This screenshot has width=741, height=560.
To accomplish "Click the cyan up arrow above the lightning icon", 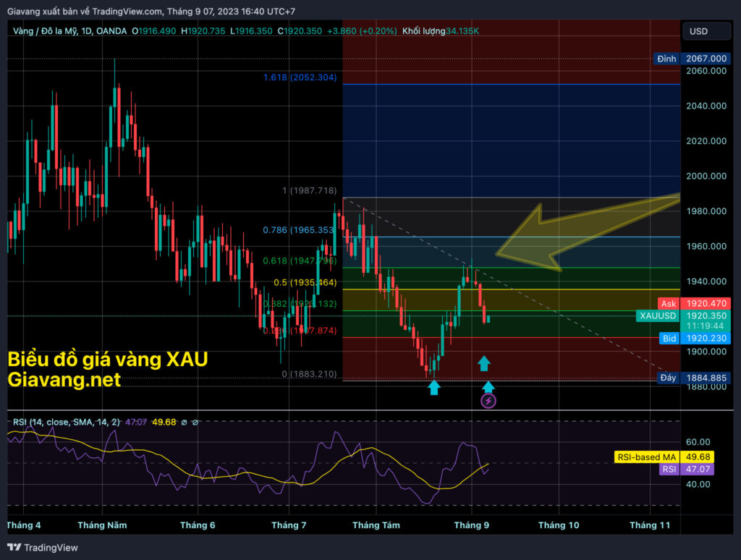I will (x=488, y=387).
